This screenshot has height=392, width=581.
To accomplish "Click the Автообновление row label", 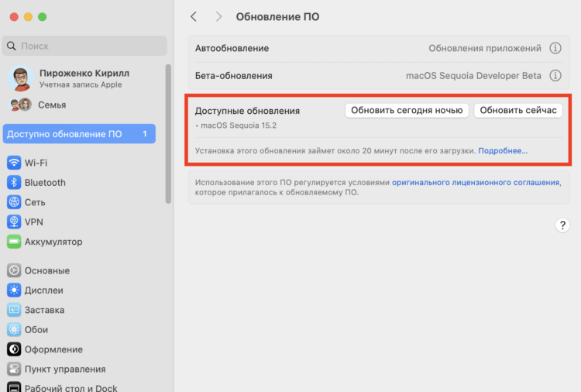I will 232,48.
